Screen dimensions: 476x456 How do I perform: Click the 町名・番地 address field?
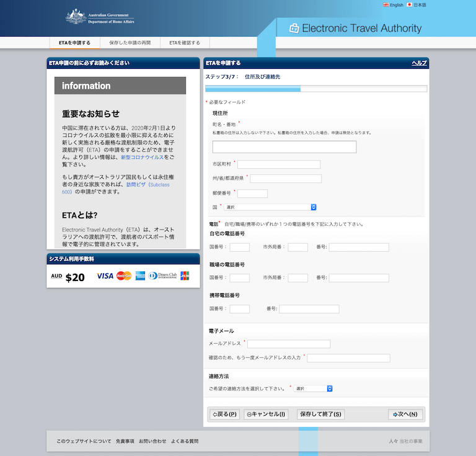[x=284, y=147]
